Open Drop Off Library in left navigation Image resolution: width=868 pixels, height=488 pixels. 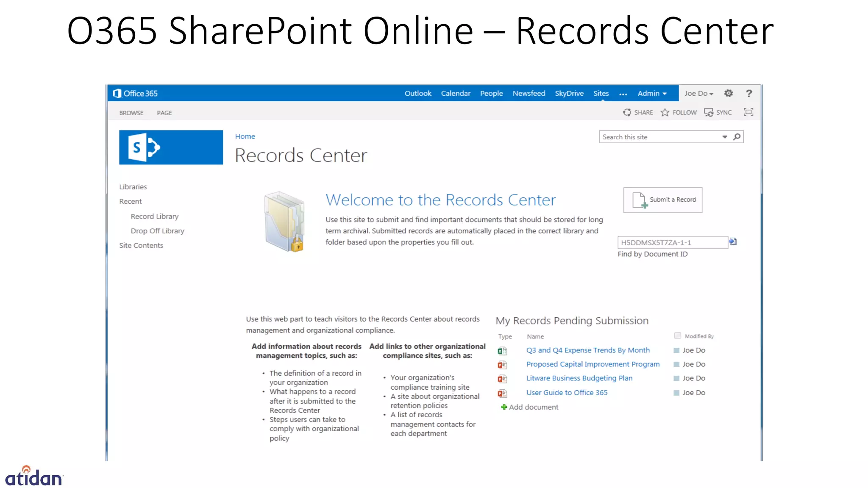[x=157, y=231]
